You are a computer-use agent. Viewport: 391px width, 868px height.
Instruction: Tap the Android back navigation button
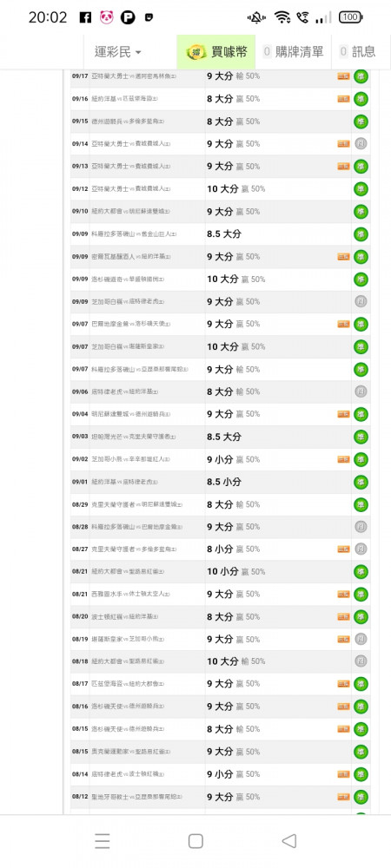[289, 841]
